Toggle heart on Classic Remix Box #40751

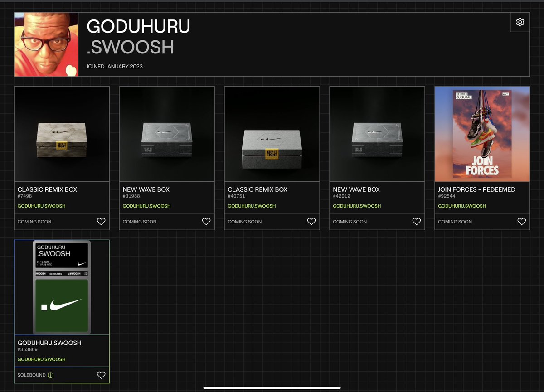(311, 222)
